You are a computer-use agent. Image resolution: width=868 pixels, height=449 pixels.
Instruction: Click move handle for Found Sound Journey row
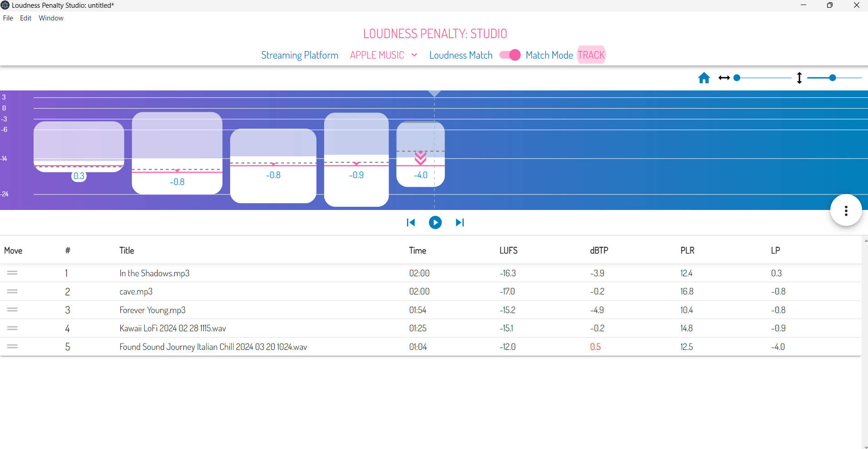pos(12,346)
